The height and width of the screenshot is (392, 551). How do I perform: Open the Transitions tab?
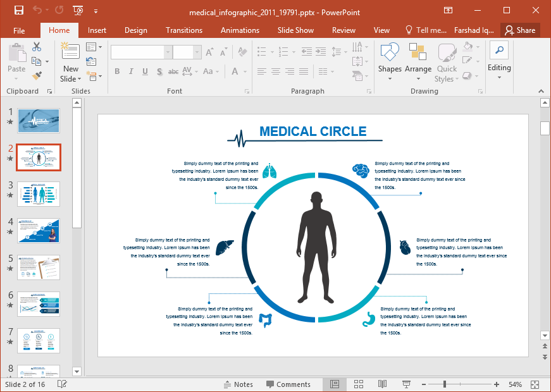183,30
